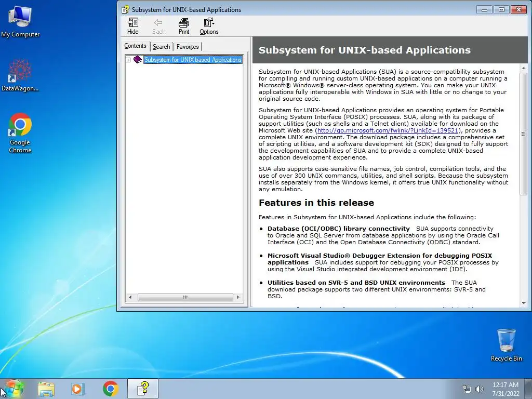The image size is (532, 399).
Task: Click the Print toolbar icon
Action: tap(184, 26)
